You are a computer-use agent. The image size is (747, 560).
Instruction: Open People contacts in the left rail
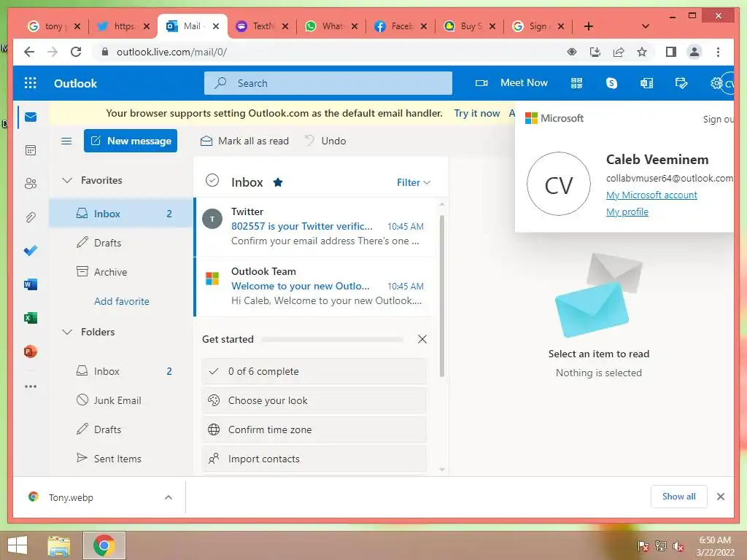pyautogui.click(x=31, y=184)
